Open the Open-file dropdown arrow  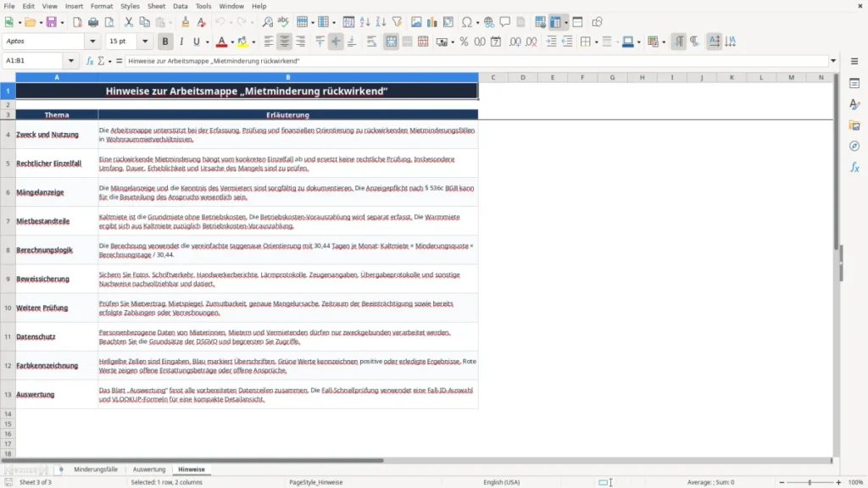coord(41,23)
